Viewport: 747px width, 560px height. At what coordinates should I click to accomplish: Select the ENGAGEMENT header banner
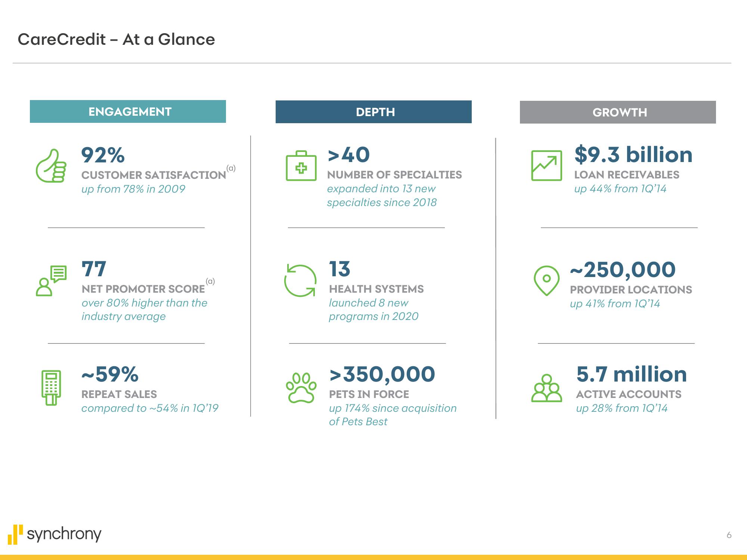128,111
